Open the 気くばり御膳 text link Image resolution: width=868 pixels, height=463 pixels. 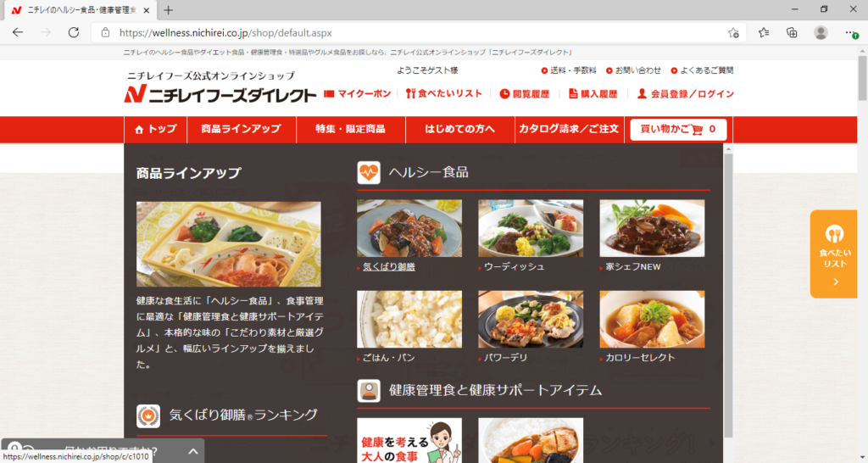(388, 266)
